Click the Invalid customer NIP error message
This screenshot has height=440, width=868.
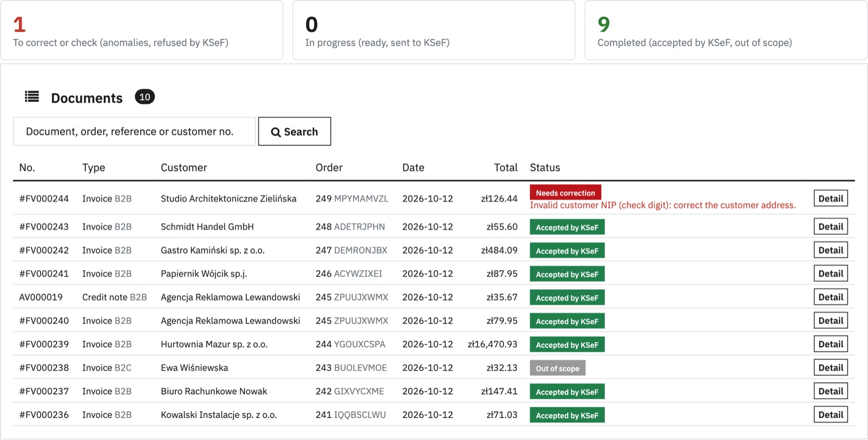point(663,205)
